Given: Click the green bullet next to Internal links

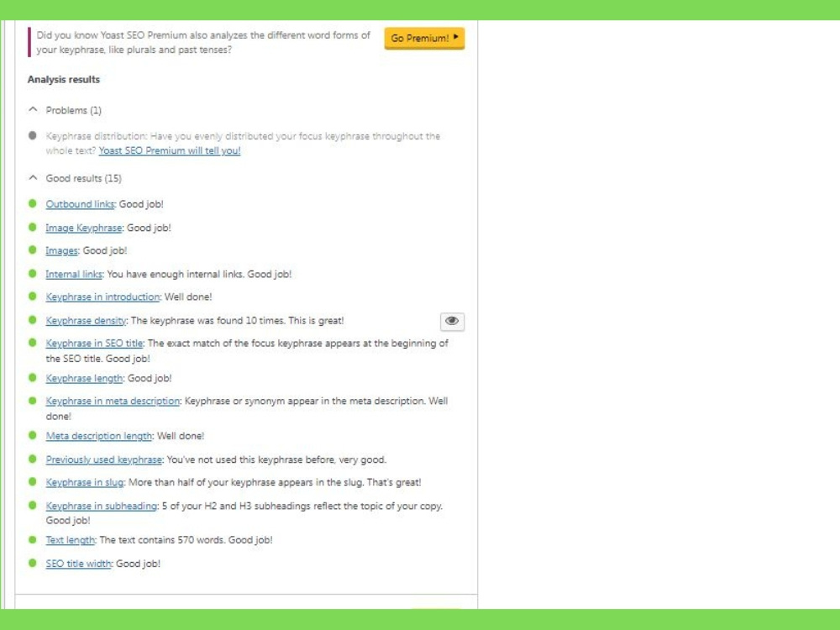Looking at the screenshot, I should [33, 274].
